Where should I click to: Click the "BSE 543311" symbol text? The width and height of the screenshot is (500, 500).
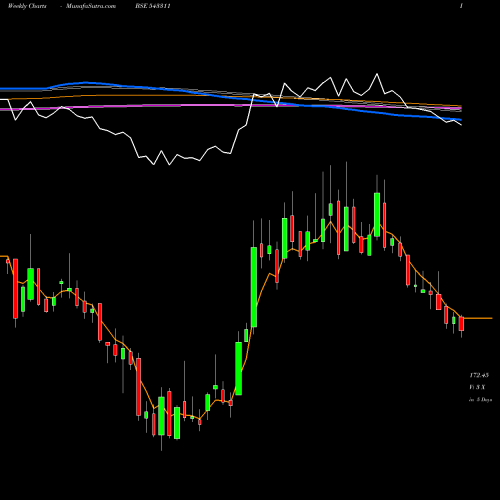pyautogui.click(x=153, y=6)
